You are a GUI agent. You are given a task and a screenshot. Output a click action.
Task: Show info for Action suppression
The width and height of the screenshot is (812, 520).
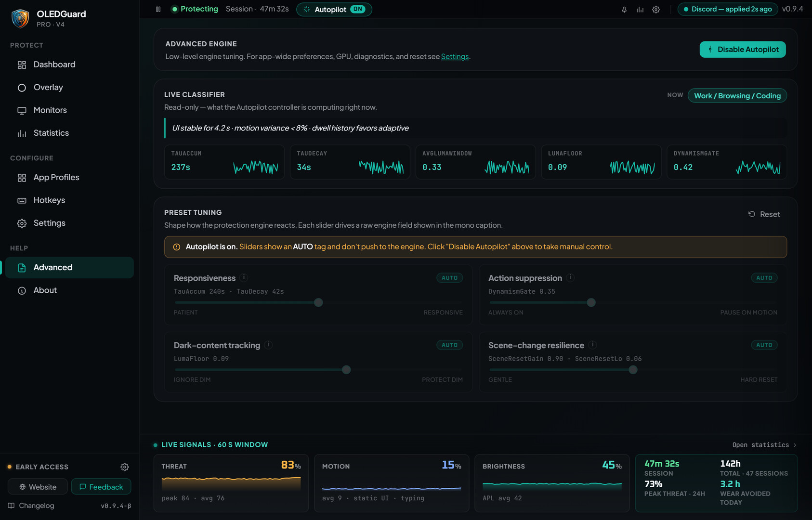click(x=570, y=277)
